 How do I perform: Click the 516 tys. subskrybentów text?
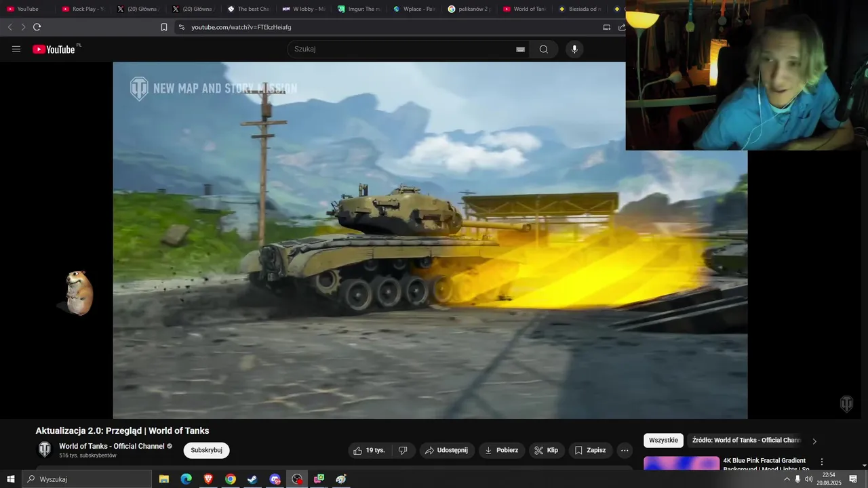point(87,455)
